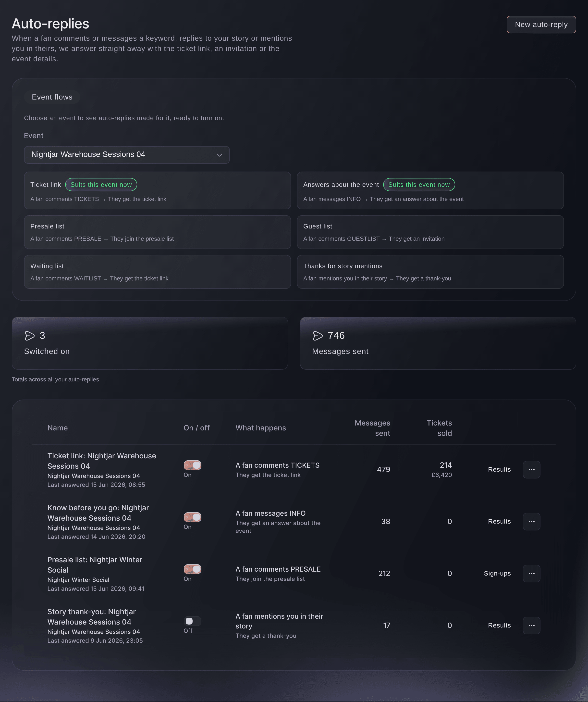
Task: Click the Messages sent summary card
Action: click(438, 343)
